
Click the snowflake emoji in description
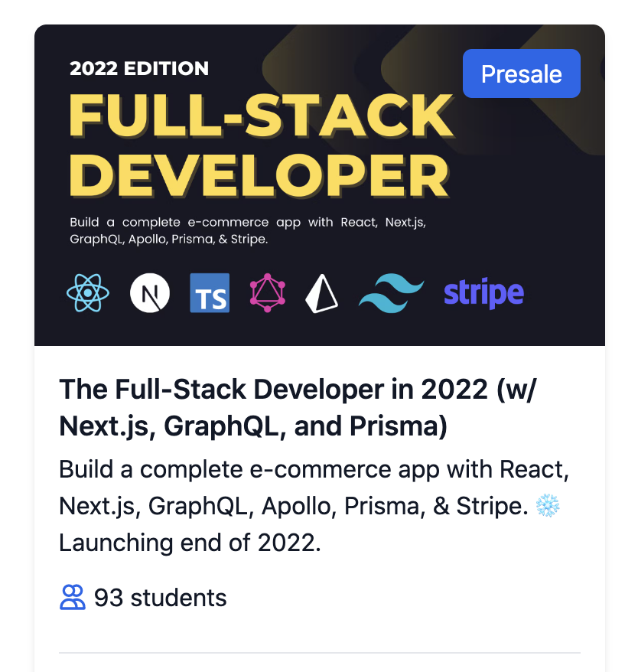pos(548,506)
